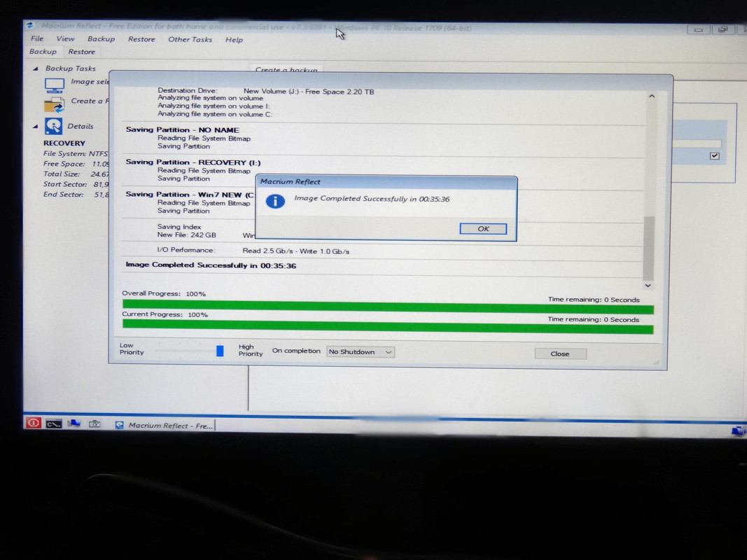Click the 'Saving Partition - RECOVERY (I:)' heading

(x=193, y=162)
